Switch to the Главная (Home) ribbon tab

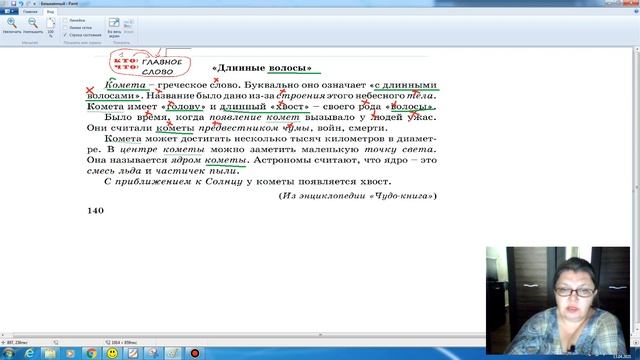pyautogui.click(x=30, y=11)
